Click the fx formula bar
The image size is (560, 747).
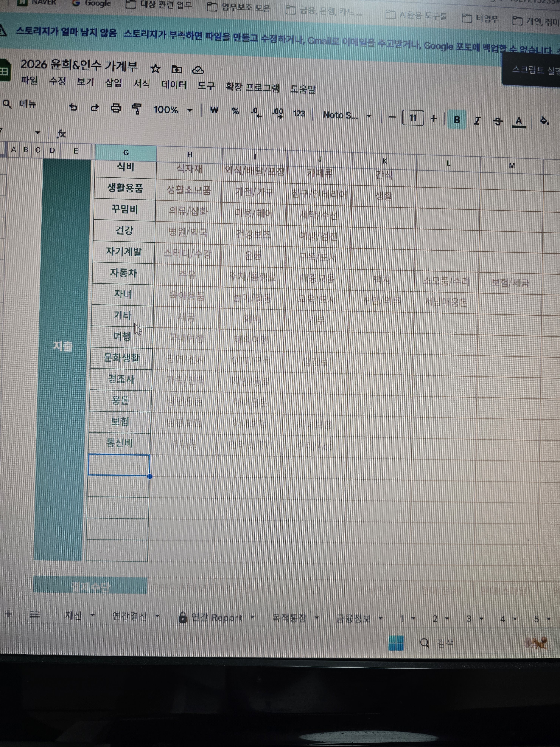(61, 134)
